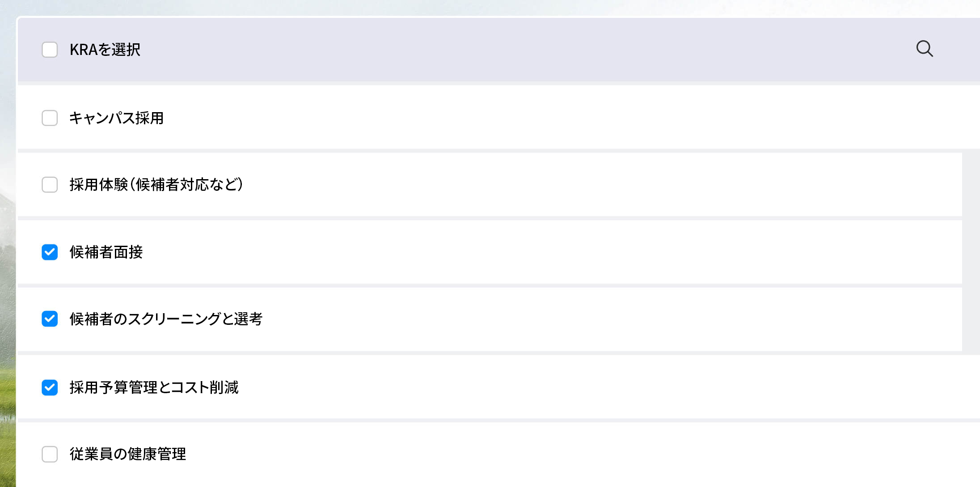The width and height of the screenshot is (980, 487).
Task: Click the KRAを選択 header label
Action: [x=105, y=50]
